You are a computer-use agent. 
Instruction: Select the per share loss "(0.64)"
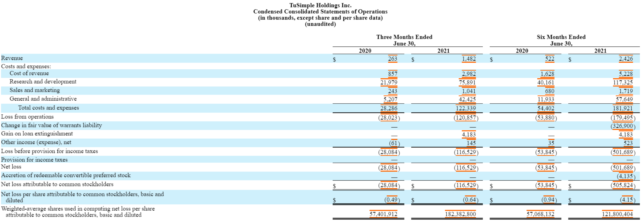[470, 200]
